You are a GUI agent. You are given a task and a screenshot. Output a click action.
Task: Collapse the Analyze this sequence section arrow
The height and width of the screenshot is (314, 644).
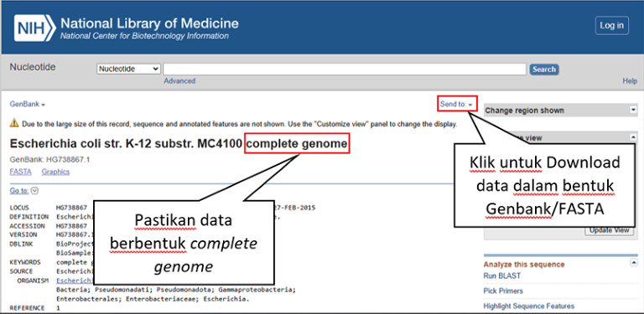(x=633, y=263)
